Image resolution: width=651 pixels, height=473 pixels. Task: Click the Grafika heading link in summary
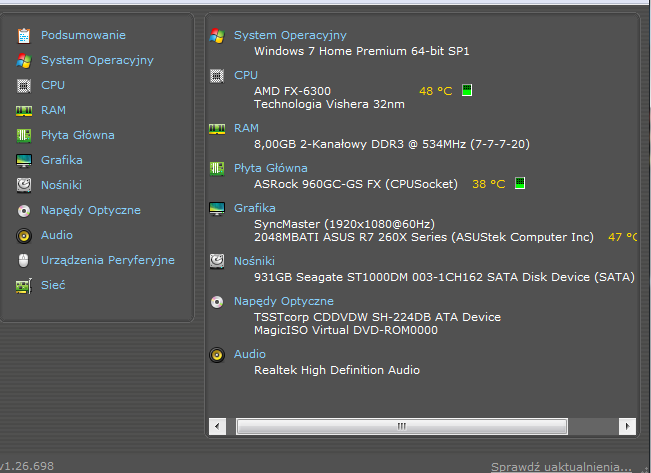[x=255, y=208]
